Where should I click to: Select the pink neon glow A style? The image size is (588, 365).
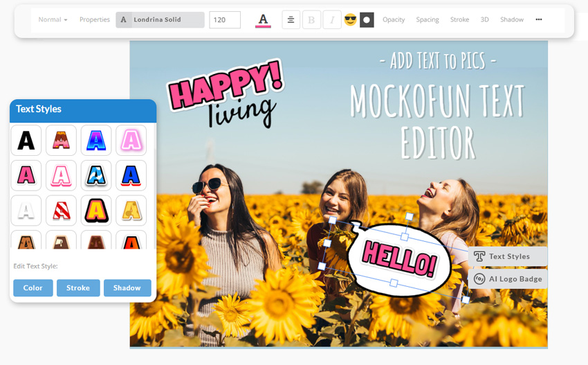(131, 141)
